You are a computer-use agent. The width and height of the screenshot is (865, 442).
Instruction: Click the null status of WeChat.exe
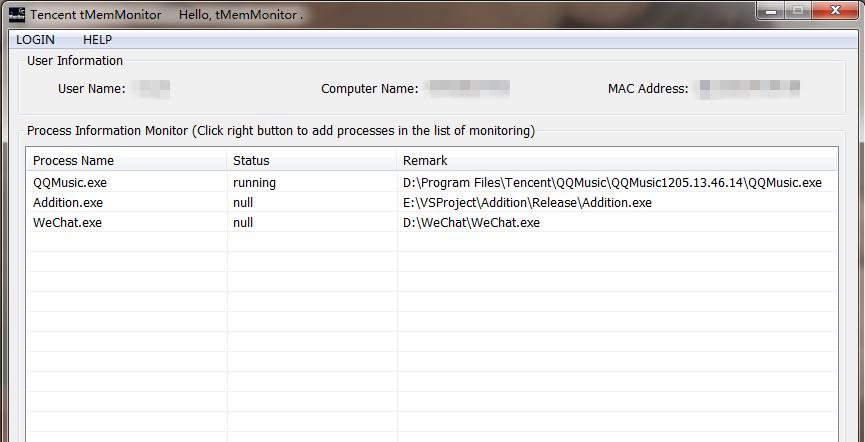[x=243, y=222]
